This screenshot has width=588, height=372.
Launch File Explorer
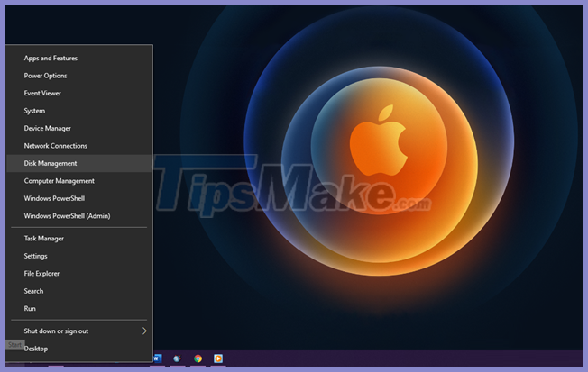(x=78, y=274)
